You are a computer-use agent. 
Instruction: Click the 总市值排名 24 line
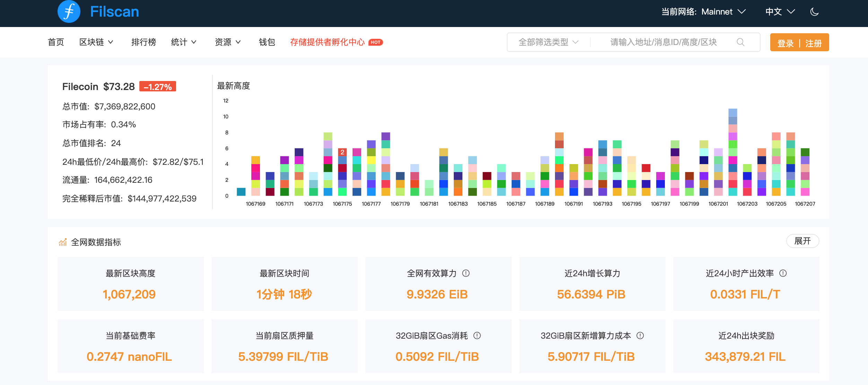(92, 143)
